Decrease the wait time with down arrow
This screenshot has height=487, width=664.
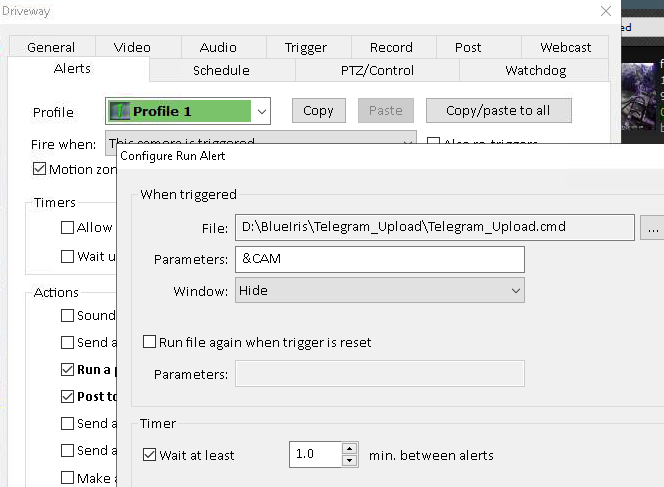tap(349, 461)
